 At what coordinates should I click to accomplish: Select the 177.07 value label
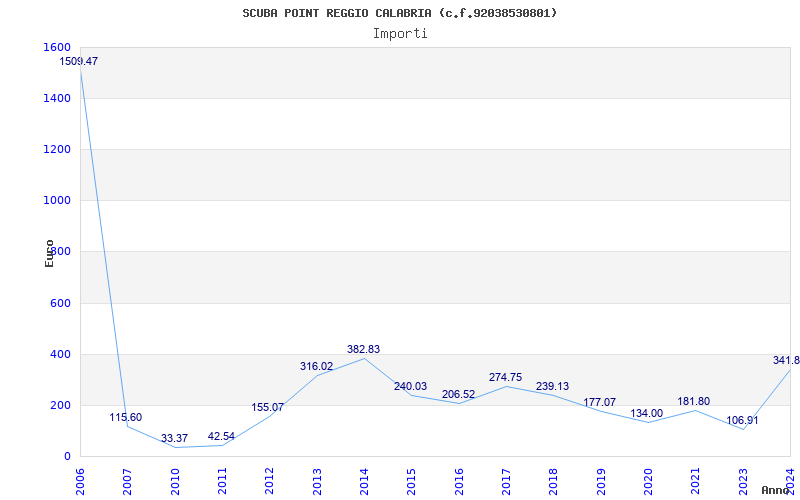pyautogui.click(x=599, y=403)
